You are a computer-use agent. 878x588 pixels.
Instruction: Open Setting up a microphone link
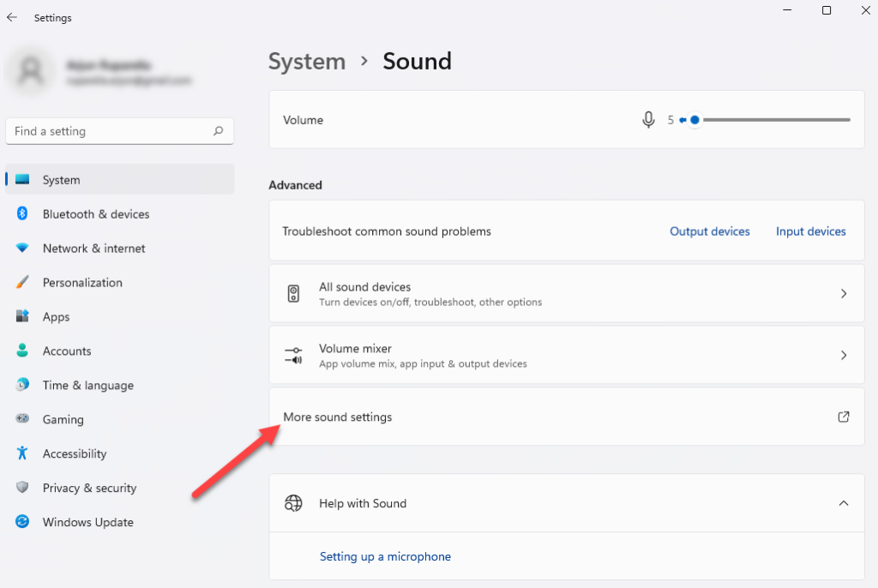[x=385, y=556]
